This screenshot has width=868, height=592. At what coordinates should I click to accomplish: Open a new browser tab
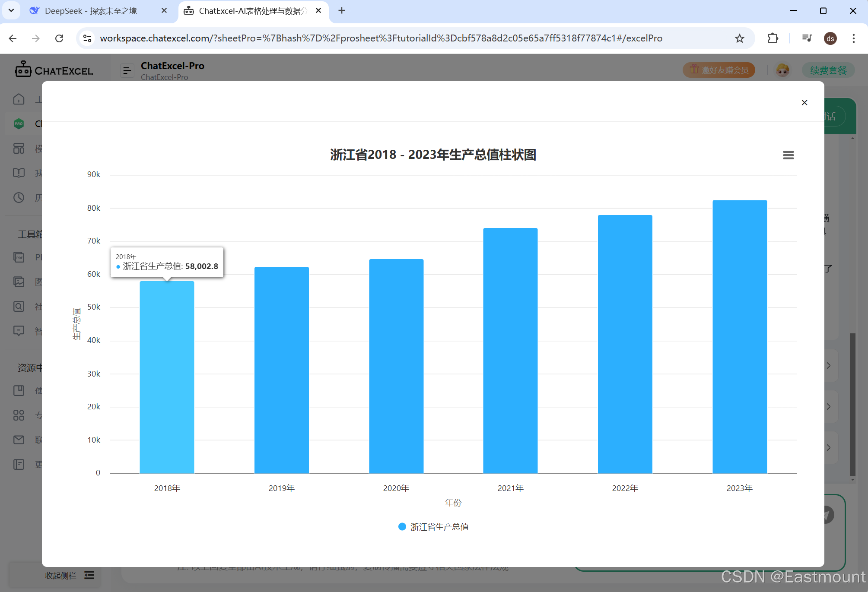[342, 10]
